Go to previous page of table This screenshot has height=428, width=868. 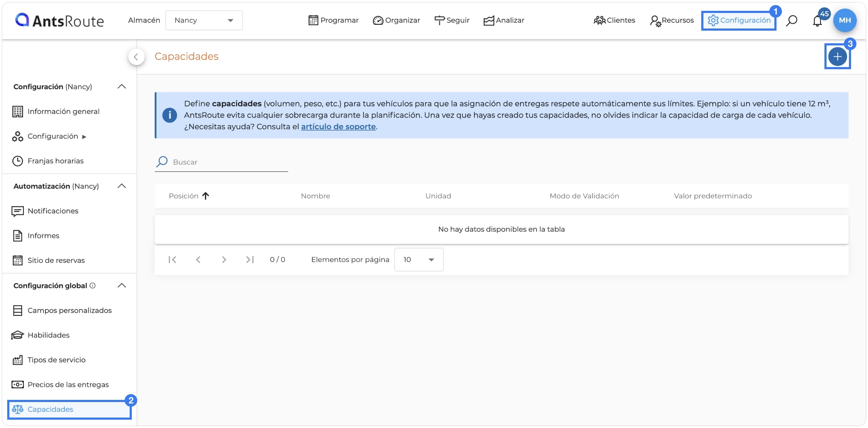[x=198, y=260]
